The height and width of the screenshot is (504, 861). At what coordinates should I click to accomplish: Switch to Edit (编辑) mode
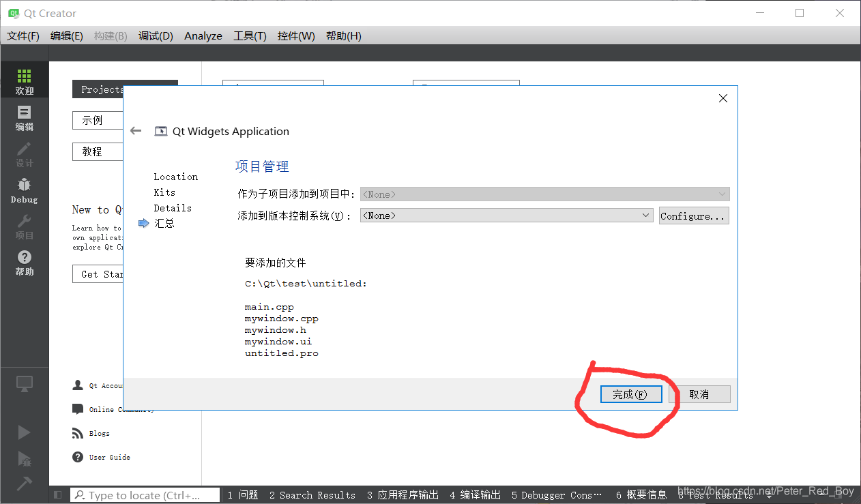25,117
